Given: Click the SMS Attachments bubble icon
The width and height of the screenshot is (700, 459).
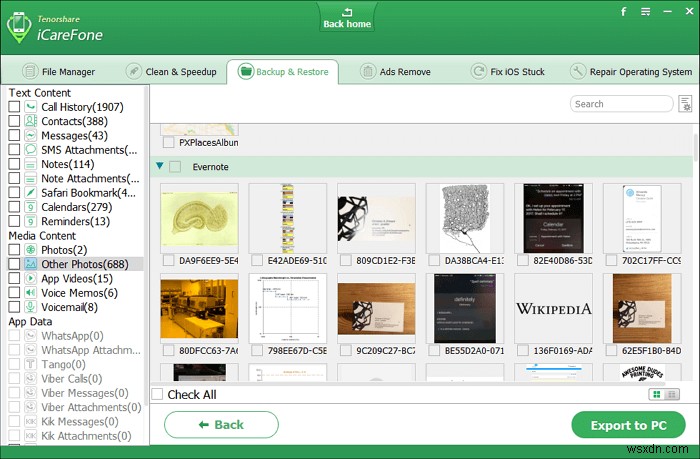Looking at the screenshot, I should pyautogui.click(x=30, y=150).
